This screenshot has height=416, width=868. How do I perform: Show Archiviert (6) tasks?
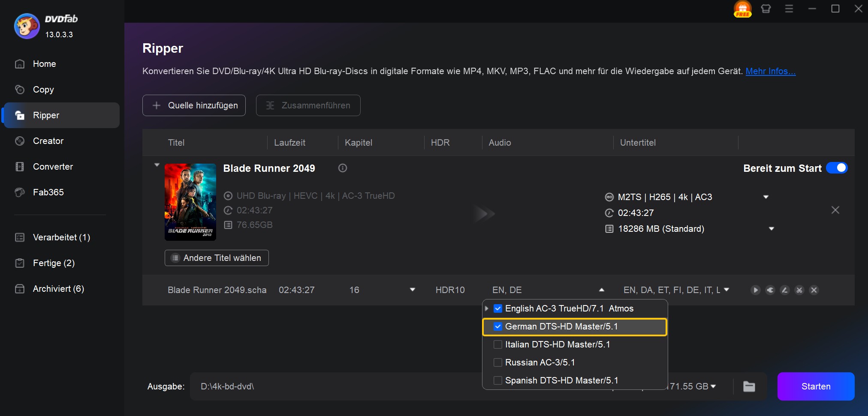click(58, 289)
